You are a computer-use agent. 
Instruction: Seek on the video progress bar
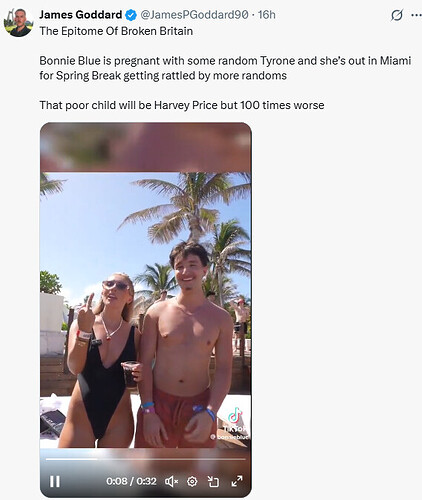click(146, 459)
